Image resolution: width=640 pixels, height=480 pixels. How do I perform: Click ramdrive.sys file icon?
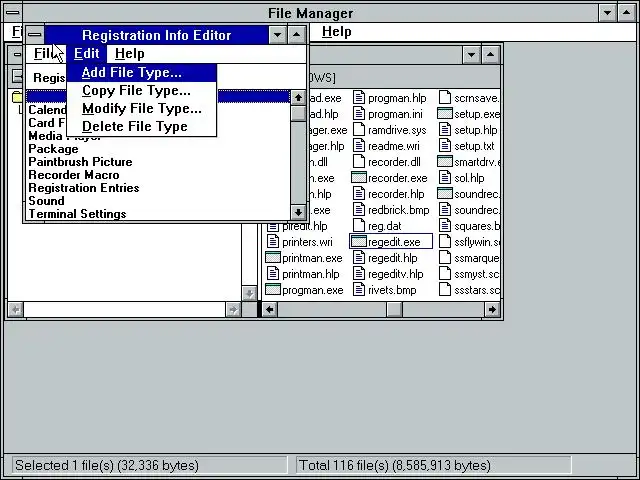(359, 130)
